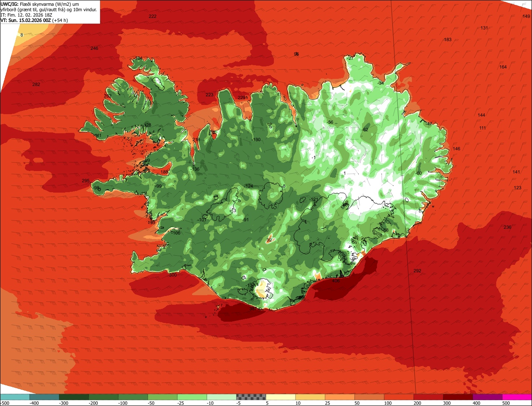Click the flux value '193' on the map
The height and width of the screenshot is (406, 532).
151,223
